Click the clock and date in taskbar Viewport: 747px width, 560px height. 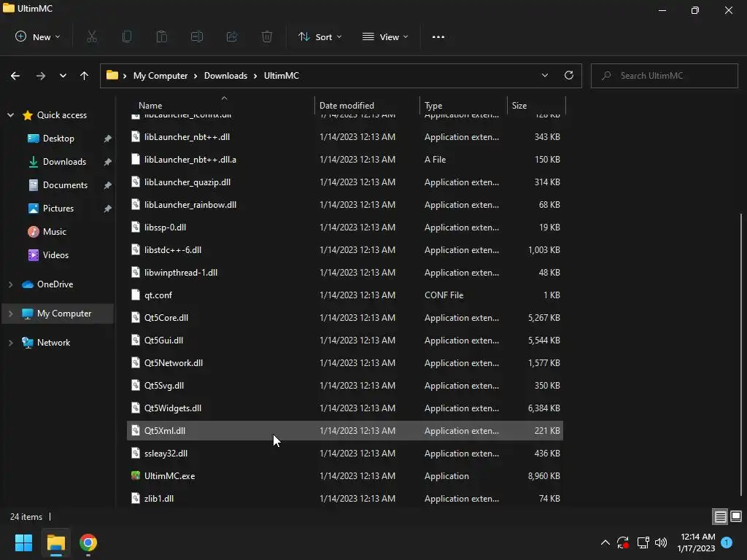[697, 542]
